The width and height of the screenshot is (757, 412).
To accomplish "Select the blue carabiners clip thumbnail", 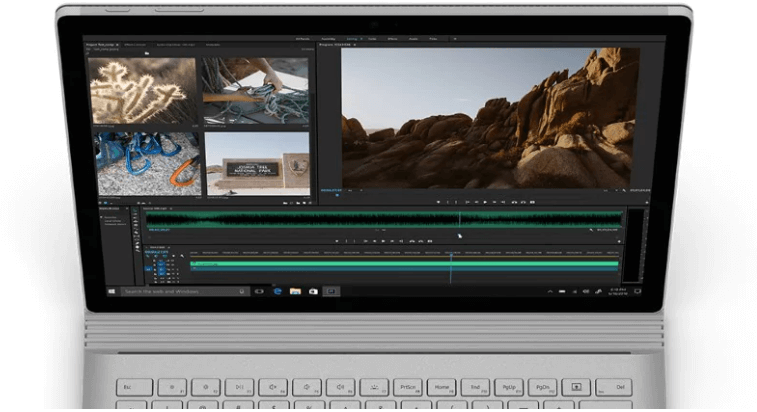I will [147, 162].
